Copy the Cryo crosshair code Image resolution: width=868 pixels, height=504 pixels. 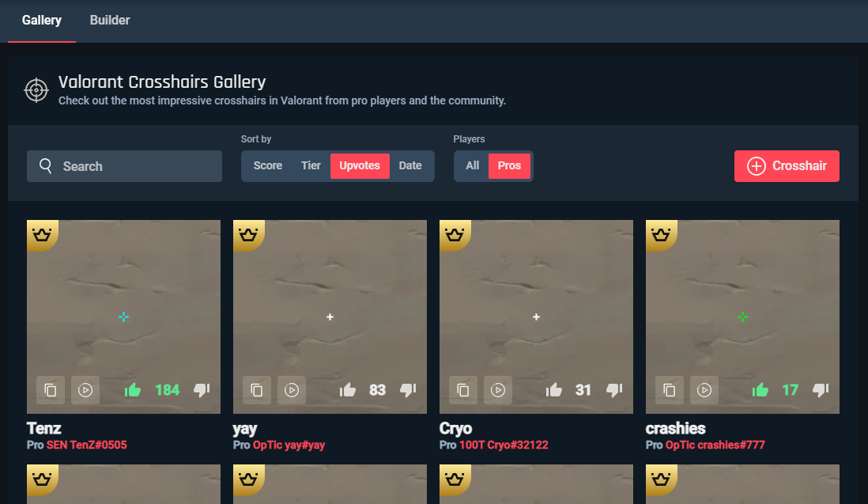[x=463, y=390]
